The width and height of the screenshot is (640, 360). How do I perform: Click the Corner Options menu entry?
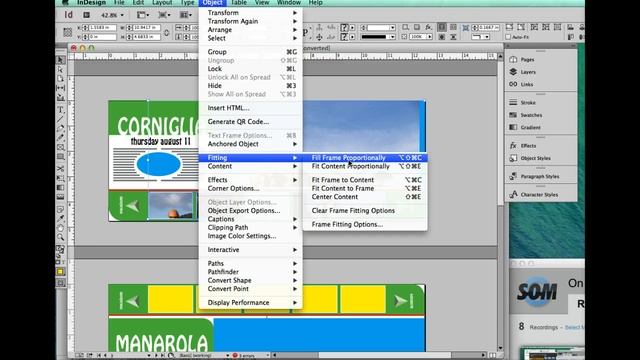coord(251,189)
